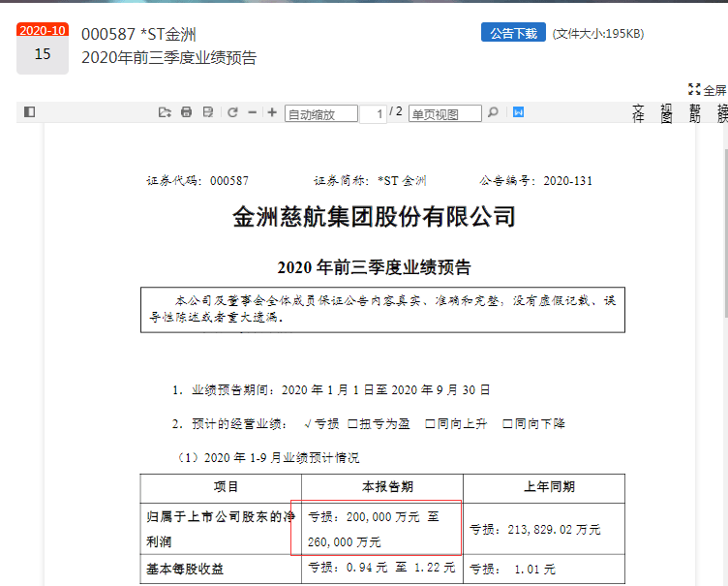Click the 归属于上市公司股东的净利润 row label
728x586 pixels.
pos(221,529)
